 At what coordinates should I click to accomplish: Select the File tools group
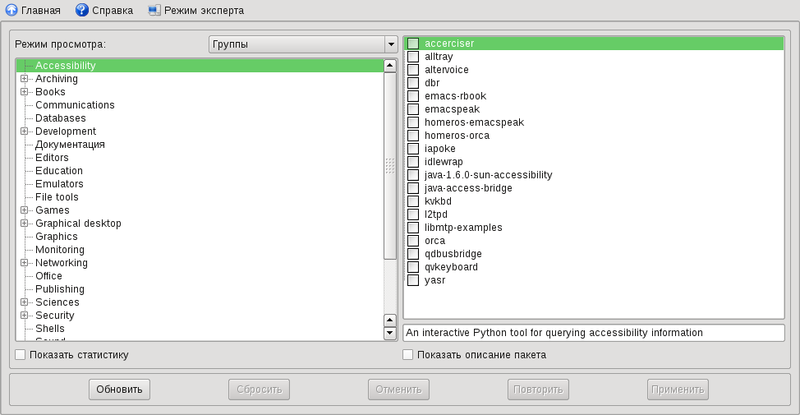tap(57, 197)
